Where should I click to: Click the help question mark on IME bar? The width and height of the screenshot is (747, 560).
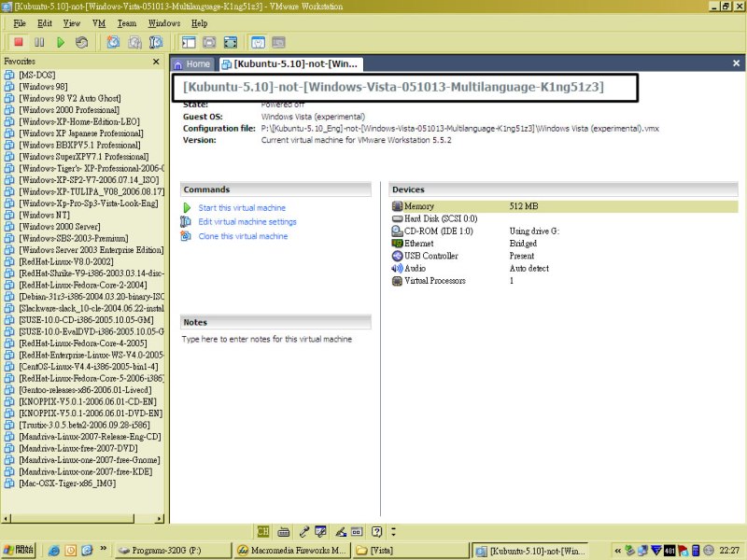click(x=377, y=531)
